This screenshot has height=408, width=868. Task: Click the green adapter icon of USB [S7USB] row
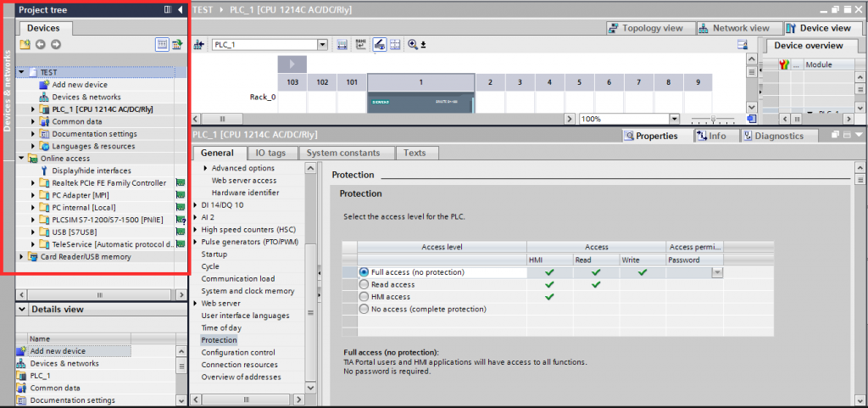tap(180, 232)
